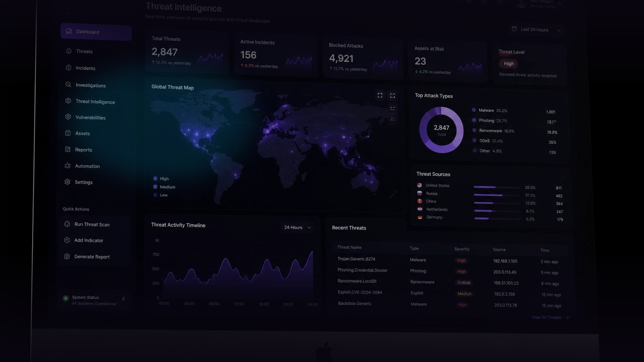
Task: Click the calendar icon beside Last 24 Hours
Action: click(514, 29)
